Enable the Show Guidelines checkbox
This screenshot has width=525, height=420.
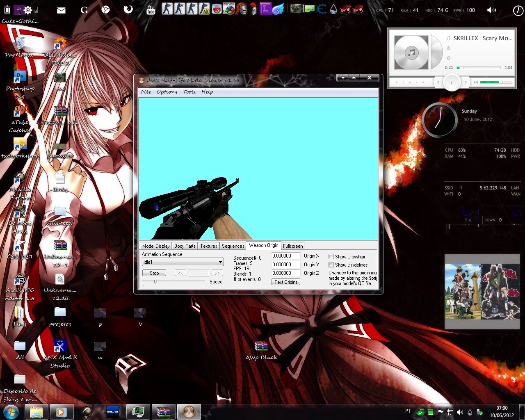coord(331,265)
